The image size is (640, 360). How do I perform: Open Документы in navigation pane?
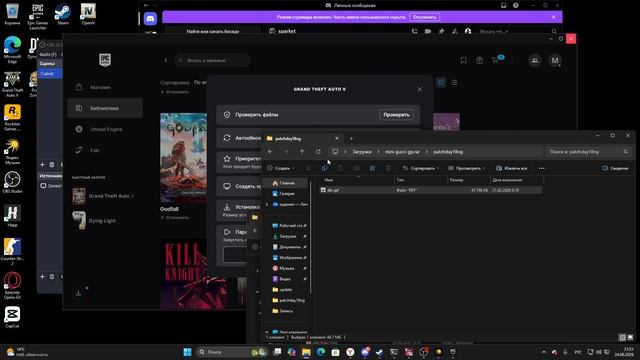click(x=290, y=247)
